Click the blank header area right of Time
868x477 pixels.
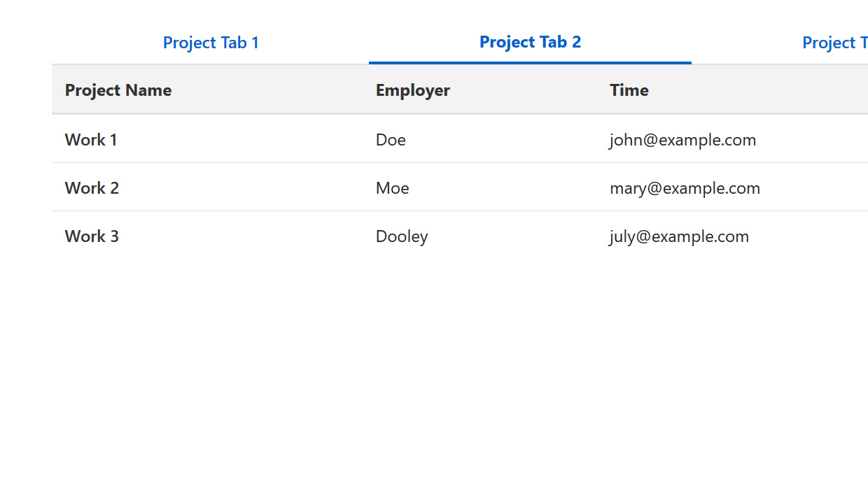(x=770, y=90)
